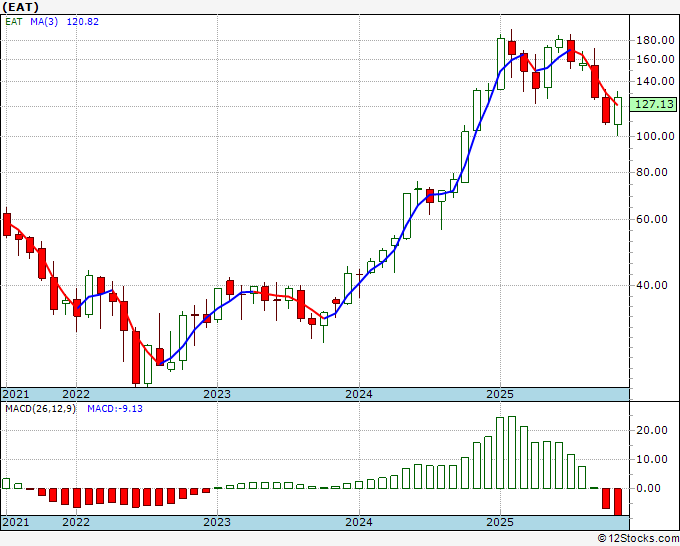Select the EAT legend label
This screenshot has height=546, width=680.
pyautogui.click(x=14, y=22)
